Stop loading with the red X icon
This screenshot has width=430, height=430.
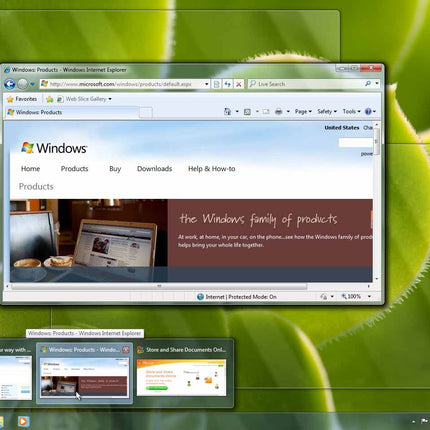tap(239, 84)
